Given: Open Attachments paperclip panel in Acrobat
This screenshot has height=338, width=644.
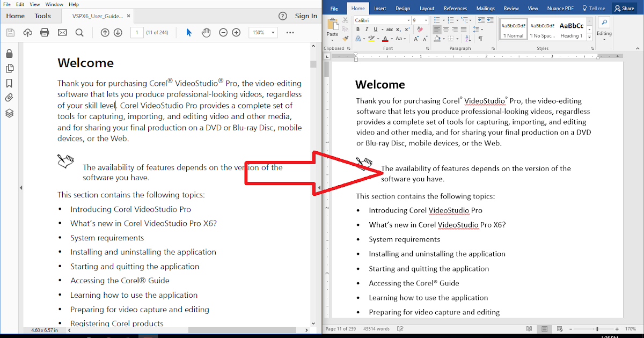Looking at the screenshot, I should pos(9,98).
